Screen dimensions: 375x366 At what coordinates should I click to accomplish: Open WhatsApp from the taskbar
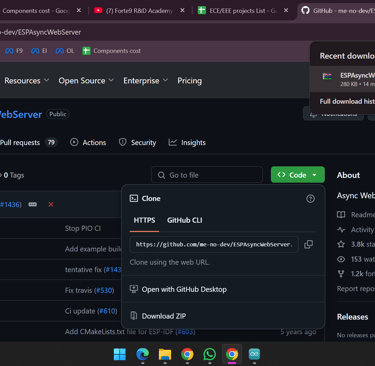210,354
